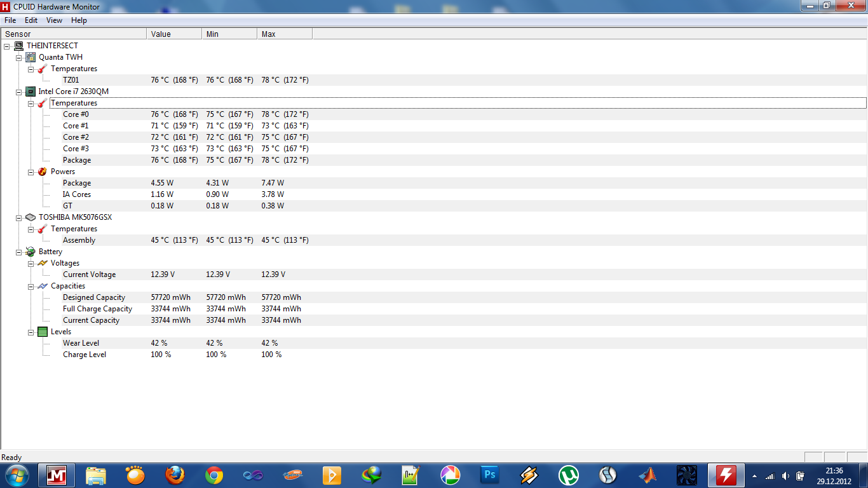This screenshot has width=868, height=488.
Task: Open Picasa from the taskbar
Action: (450, 475)
